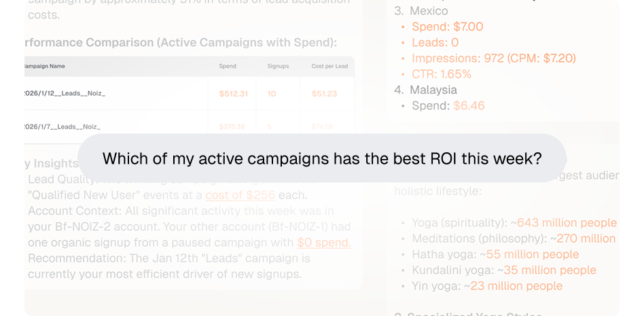
Task: Open the "$0 spend." link
Action: click(x=323, y=243)
